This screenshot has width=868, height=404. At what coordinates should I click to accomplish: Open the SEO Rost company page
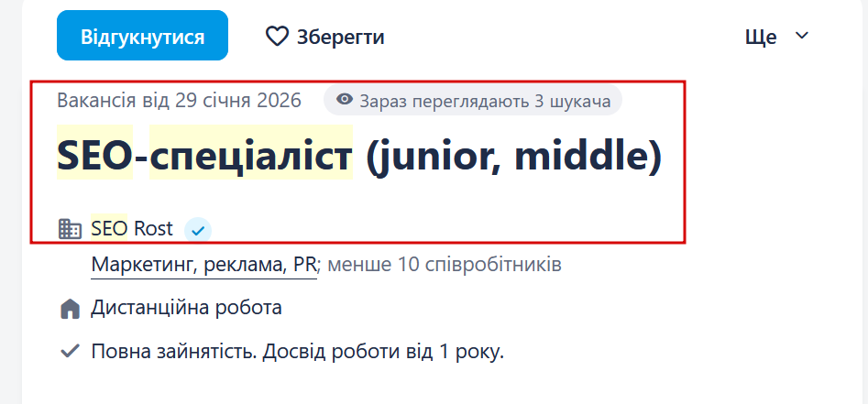(x=132, y=229)
